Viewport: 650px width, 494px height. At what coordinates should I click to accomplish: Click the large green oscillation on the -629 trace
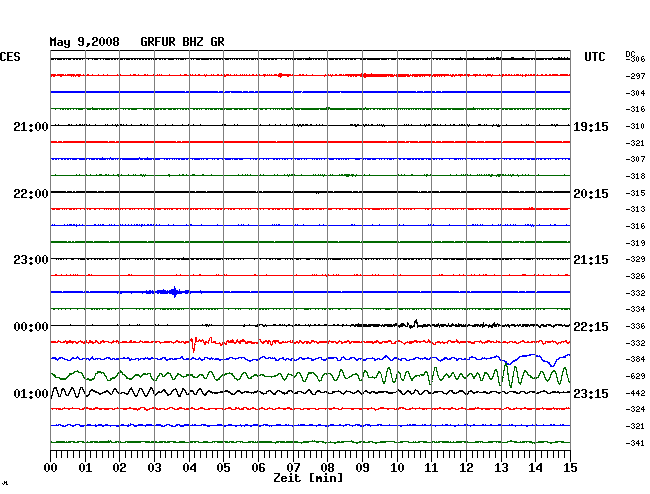509,375
